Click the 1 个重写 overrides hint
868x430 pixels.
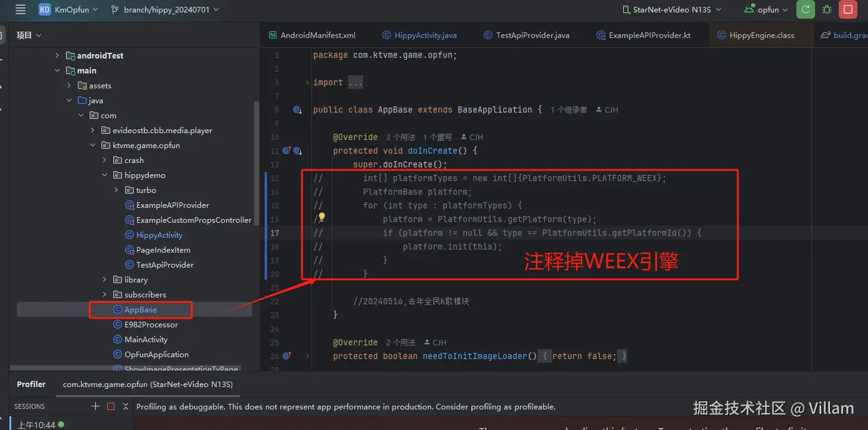tap(437, 137)
